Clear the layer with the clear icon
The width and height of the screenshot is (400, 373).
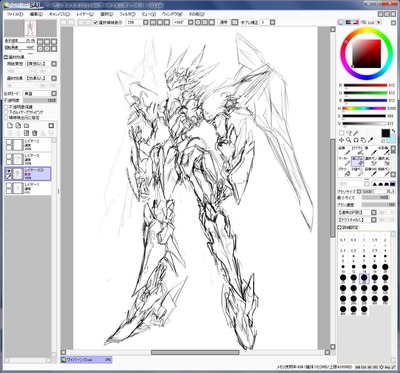point(26,133)
